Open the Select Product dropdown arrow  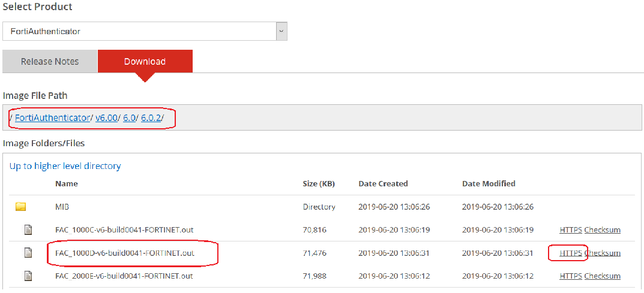point(281,31)
